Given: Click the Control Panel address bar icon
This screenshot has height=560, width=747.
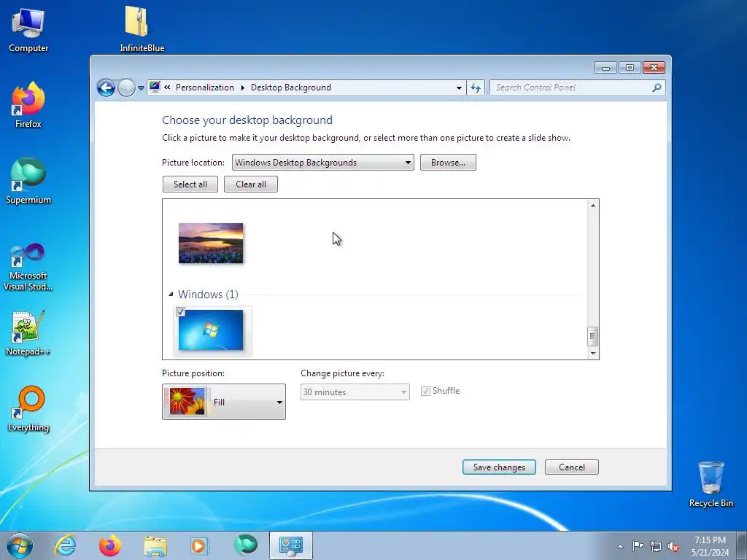Looking at the screenshot, I should coord(155,87).
